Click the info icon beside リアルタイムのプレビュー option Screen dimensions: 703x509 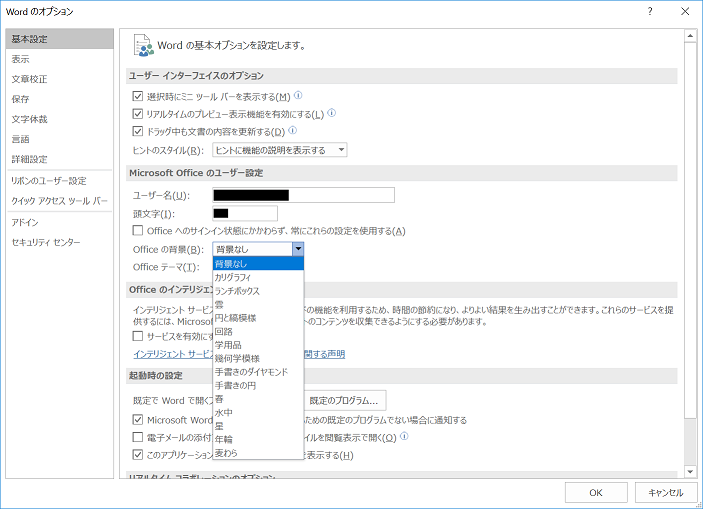pyautogui.click(x=331, y=113)
